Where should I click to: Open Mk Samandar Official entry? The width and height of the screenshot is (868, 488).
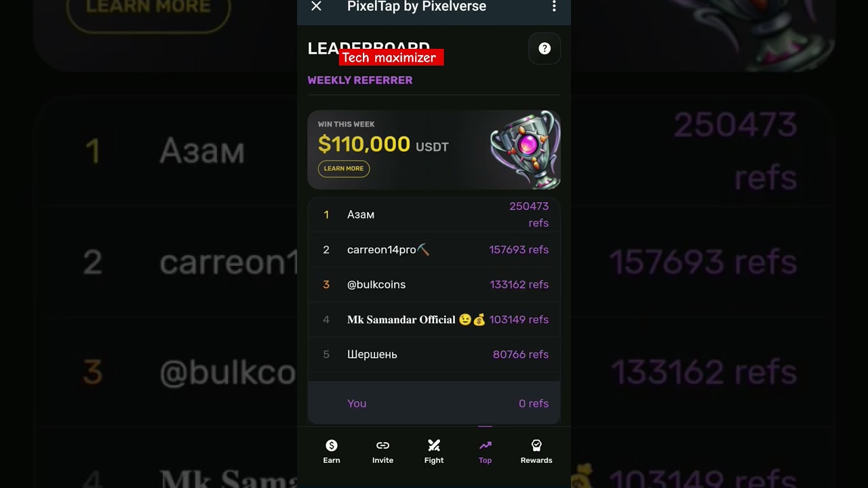point(434,320)
